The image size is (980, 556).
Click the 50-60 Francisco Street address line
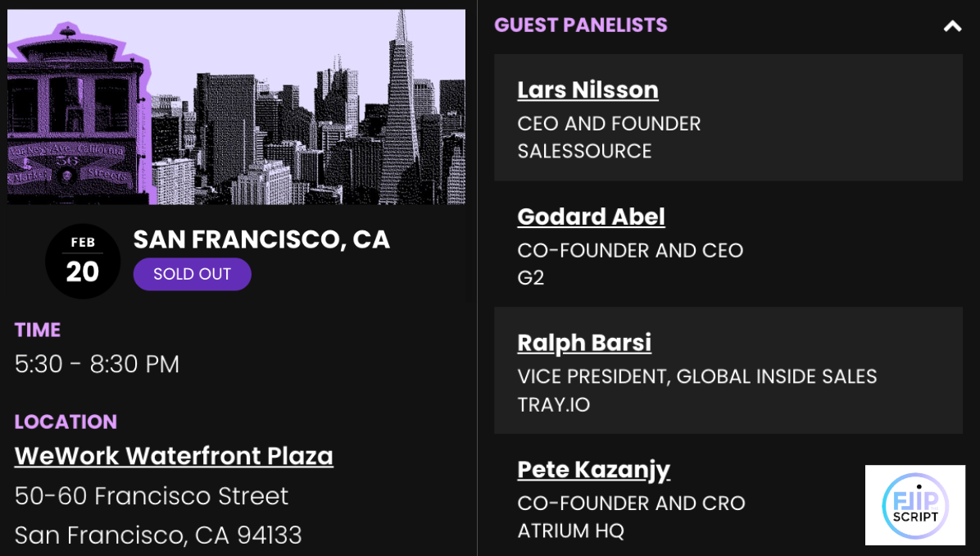tap(152, 496)
